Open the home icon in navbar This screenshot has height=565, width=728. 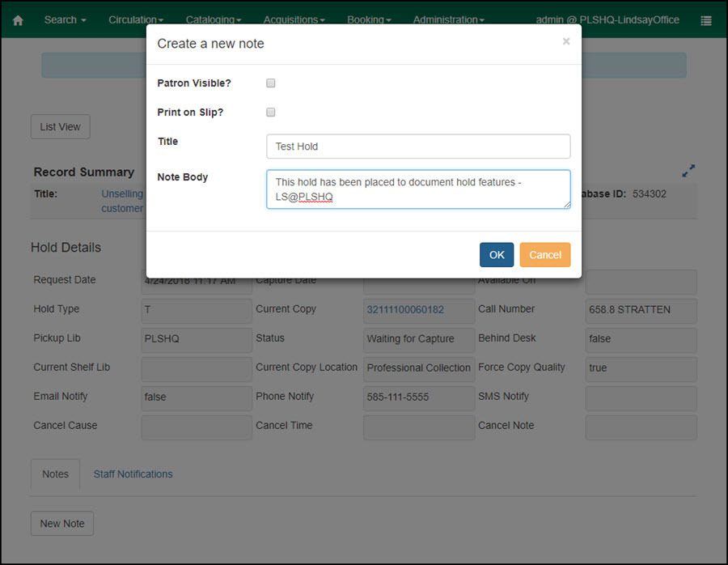[18, 20]
